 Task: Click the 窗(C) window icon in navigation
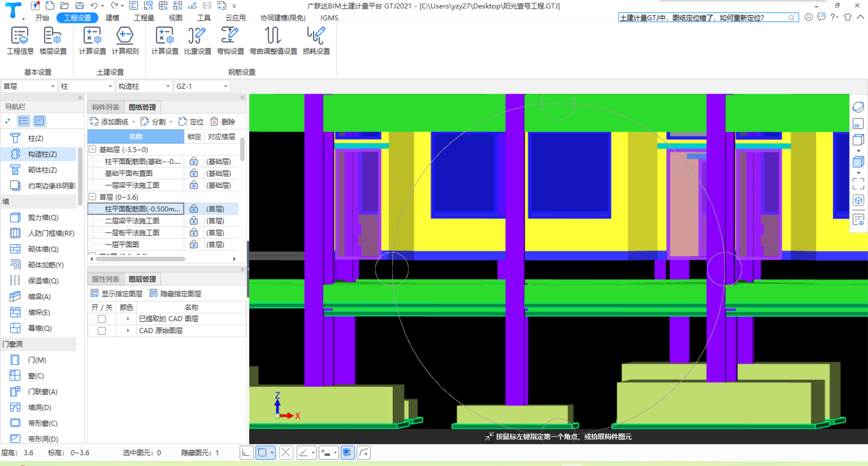click(15, 376)
